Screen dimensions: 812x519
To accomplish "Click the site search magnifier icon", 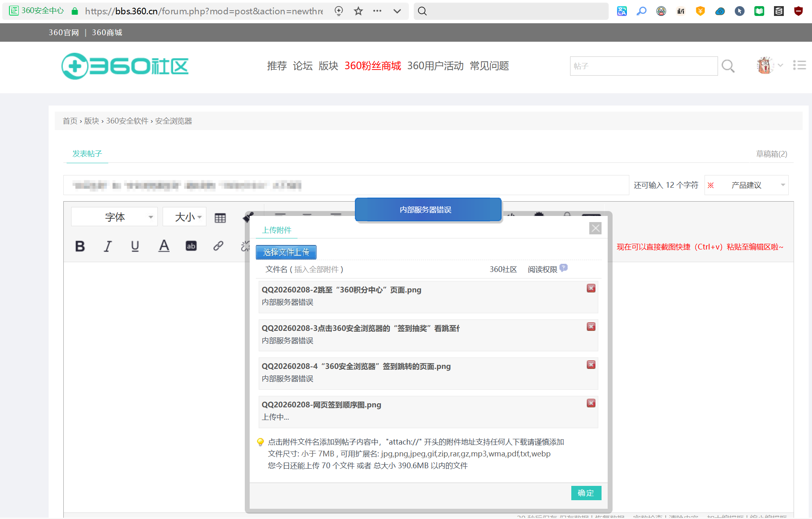I will [728, 66].
